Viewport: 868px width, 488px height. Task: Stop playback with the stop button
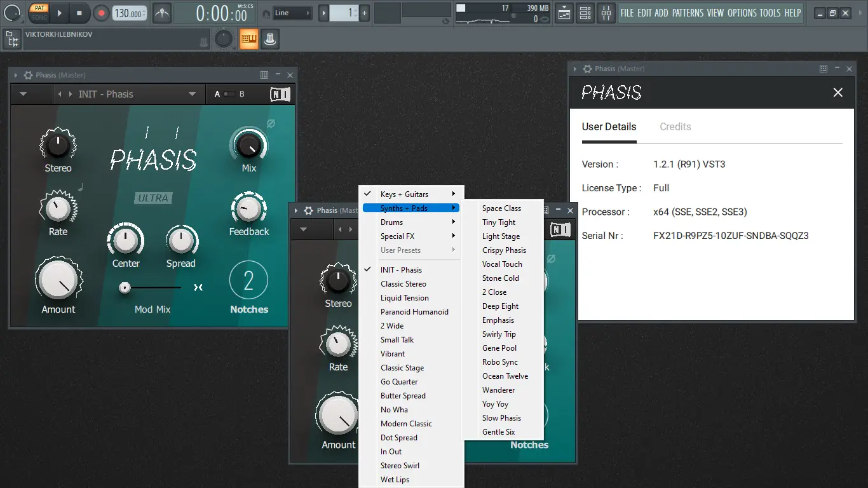point(79,13)
